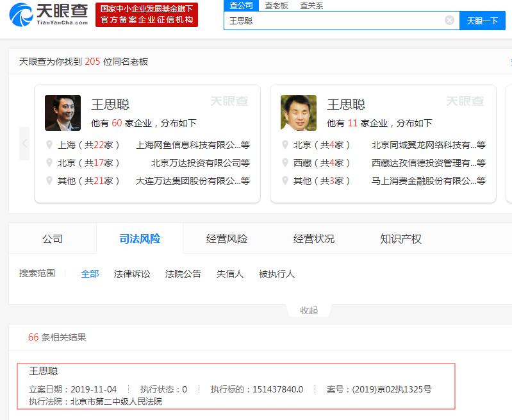Switch to the 公司 tab
This screenshot has width=512, height=420.
tap(53, 239)
